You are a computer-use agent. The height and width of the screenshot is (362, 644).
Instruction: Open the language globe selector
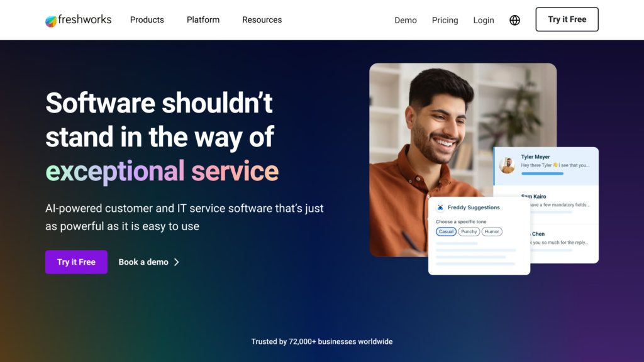coord(514,20)
